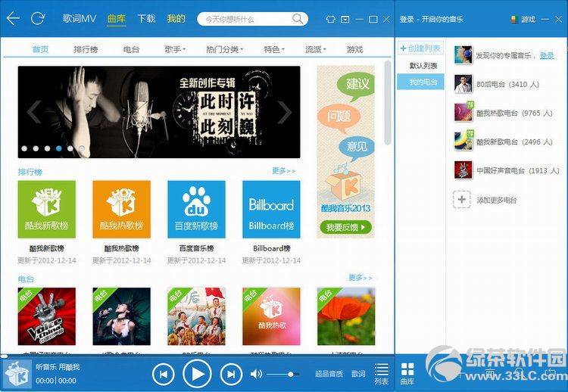Toggle 超品音质 audio quality

(x=329, y=374)
